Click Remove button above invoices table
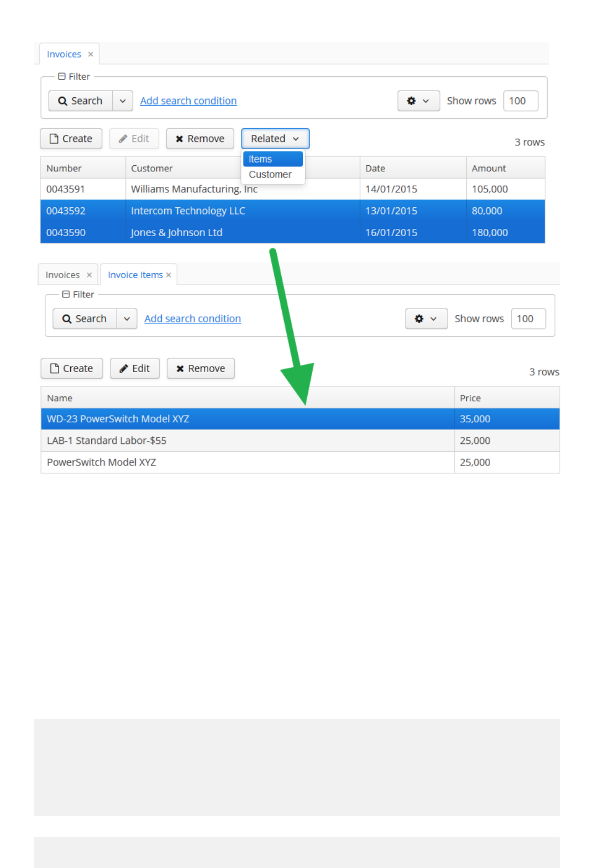 [200, 139]
